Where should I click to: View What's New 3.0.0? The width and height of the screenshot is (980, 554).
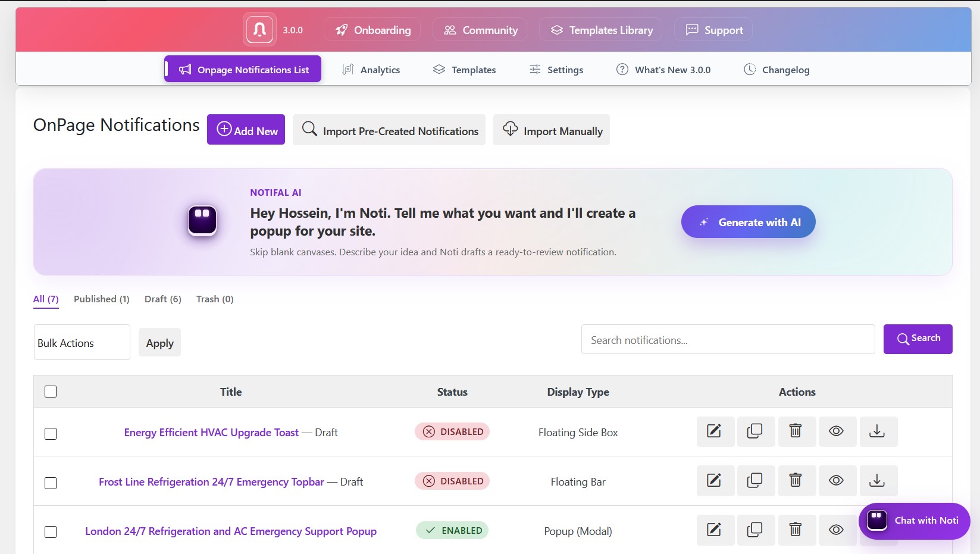[663, 70]
